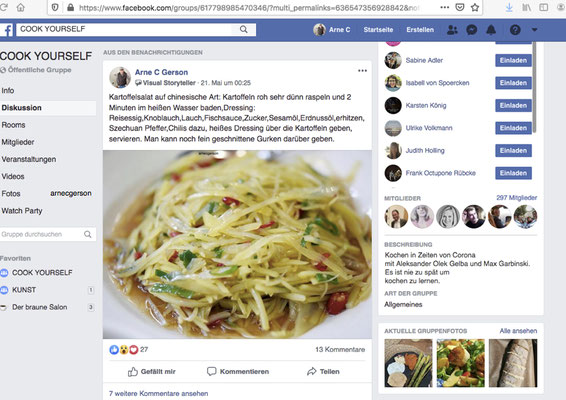Expand 7 weitere Kommentare ansehen
Image resolution: width=566 pixels, height=400 pixels.
click(158, 394)
